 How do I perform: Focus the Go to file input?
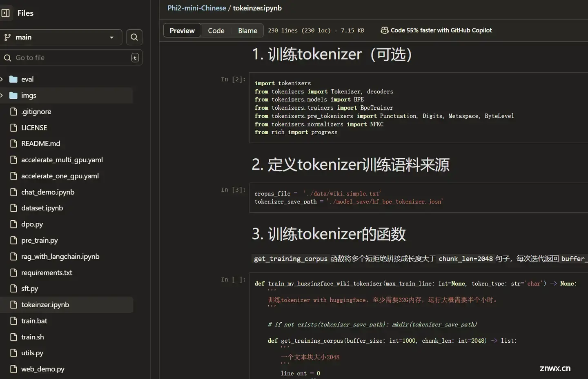tap(71, 58)
